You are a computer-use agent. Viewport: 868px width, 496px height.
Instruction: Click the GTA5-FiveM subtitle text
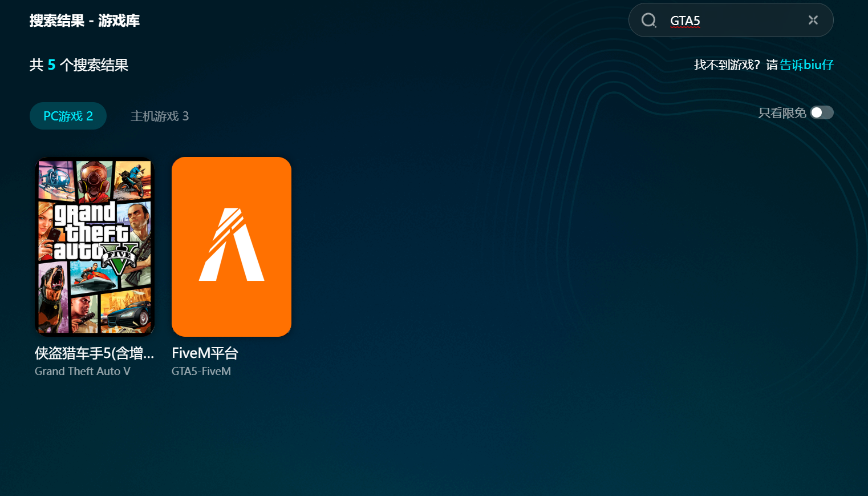click(x=201, y=371)
